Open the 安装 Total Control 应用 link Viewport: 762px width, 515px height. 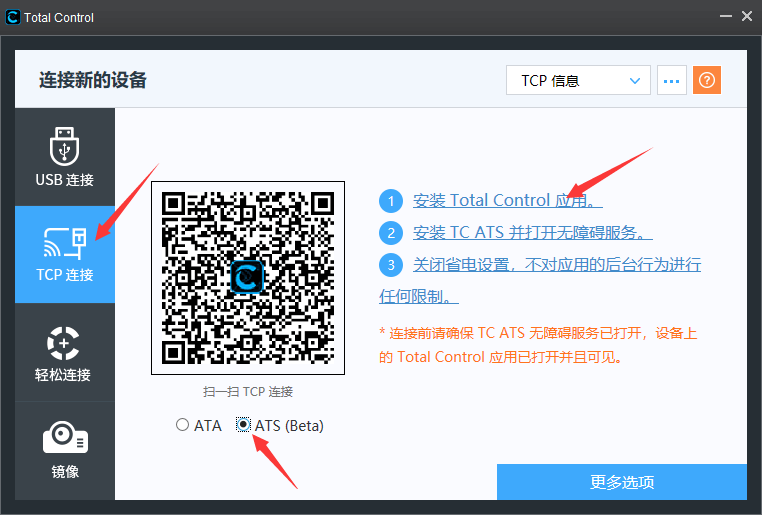tap(507, 200)
